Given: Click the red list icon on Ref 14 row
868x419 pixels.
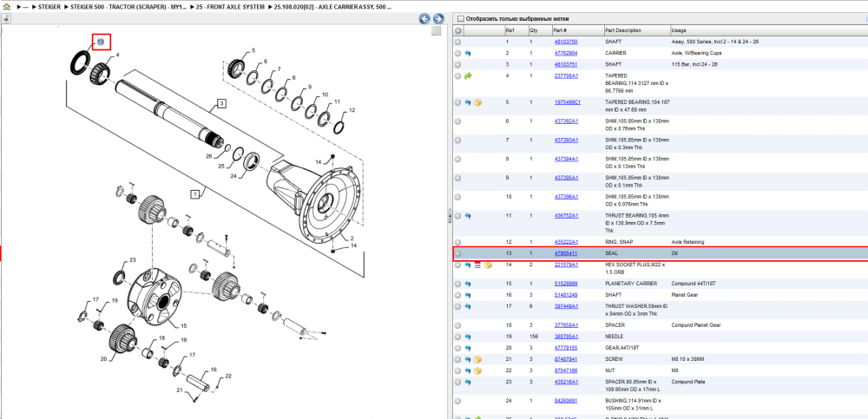Looking at the screenshot, I should coord(477,265).
